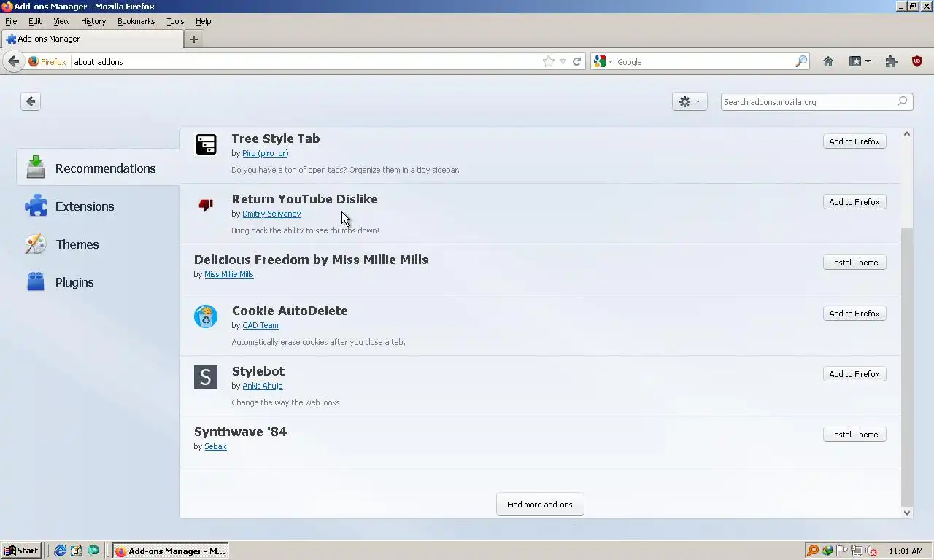The height and width of the screenshot is (560, 934).
Task: Open author link Sebax
Action: pos(215,446)
